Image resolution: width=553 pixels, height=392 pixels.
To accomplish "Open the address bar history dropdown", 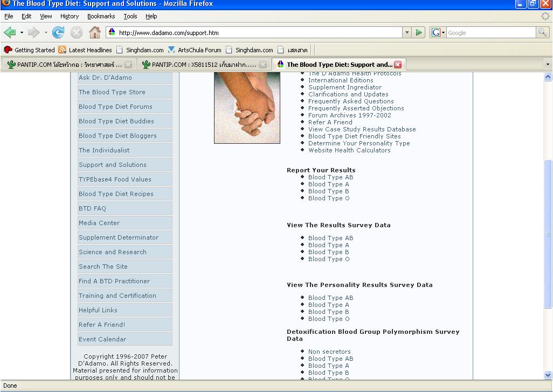I will click(407, 33).
